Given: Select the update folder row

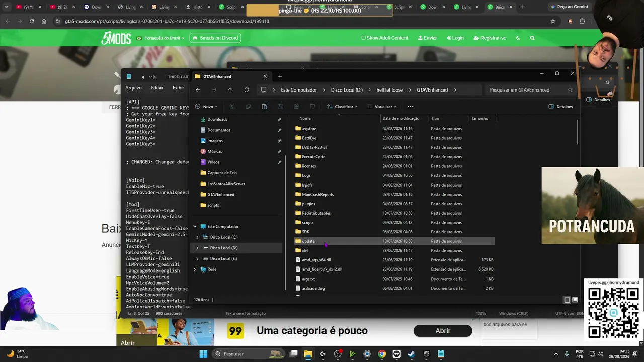Looking at the screenshot, I should click(x=394, y=241).
